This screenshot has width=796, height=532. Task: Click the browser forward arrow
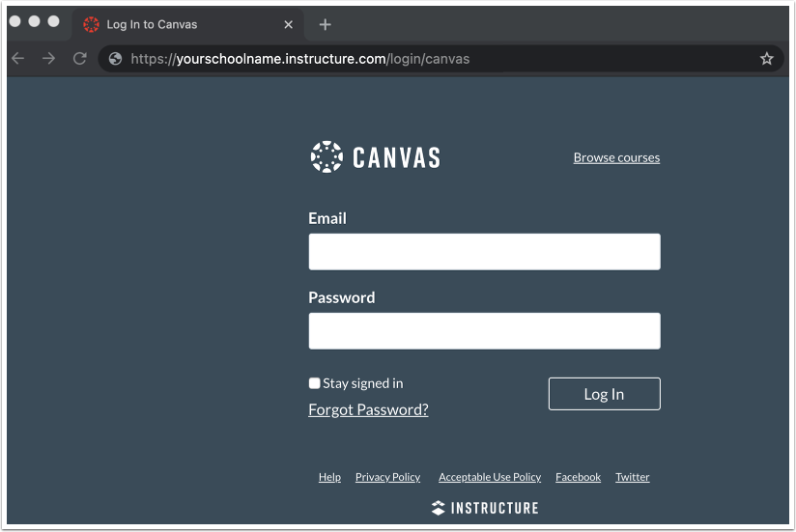pos(48,58)
